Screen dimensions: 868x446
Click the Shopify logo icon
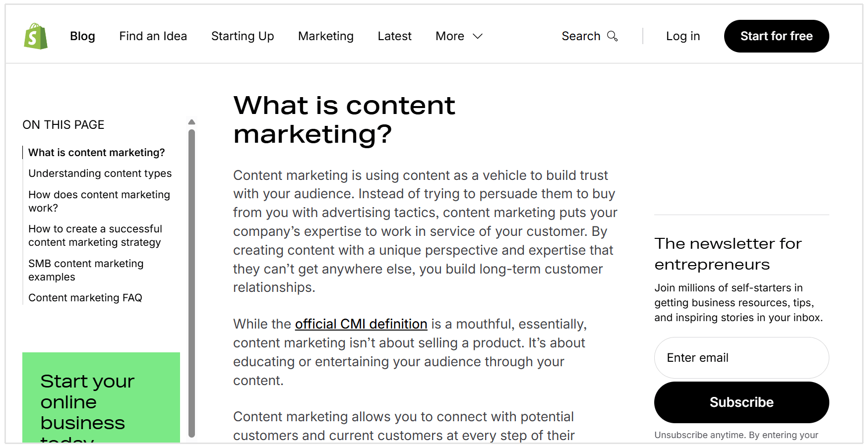pyautogui.click(x=35, y=35)
